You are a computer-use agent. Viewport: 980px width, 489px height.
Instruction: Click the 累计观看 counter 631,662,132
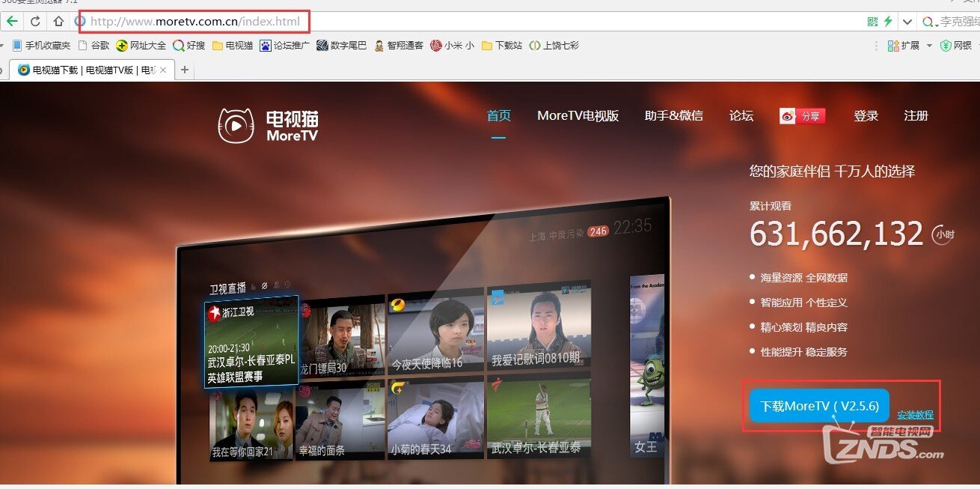pyautogui.click(x=836, y=234)
